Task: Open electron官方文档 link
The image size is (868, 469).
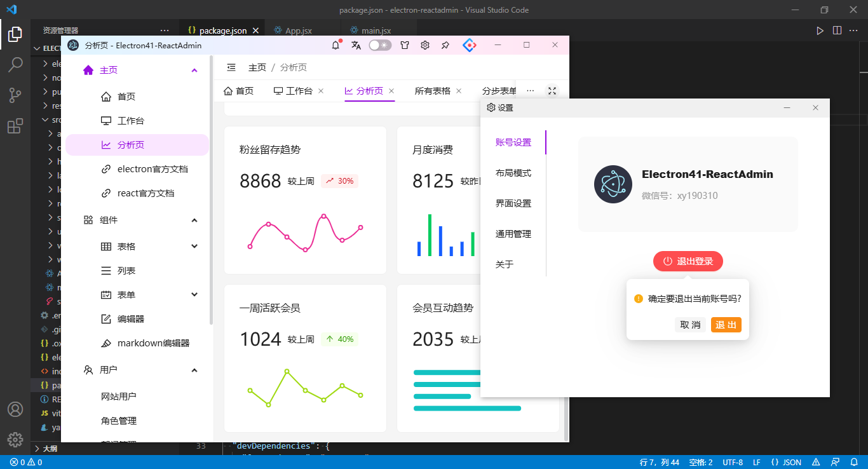Action: click(x=137, y=169)
